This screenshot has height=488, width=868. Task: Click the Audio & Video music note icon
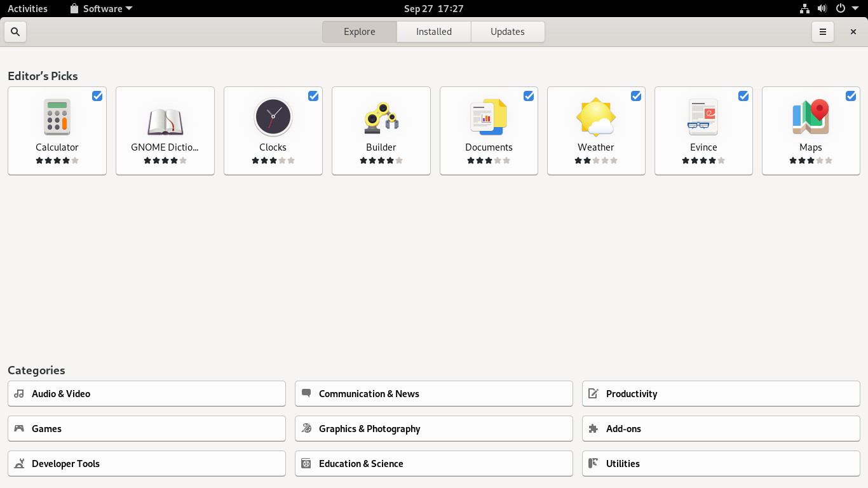[x=19, y=394]
